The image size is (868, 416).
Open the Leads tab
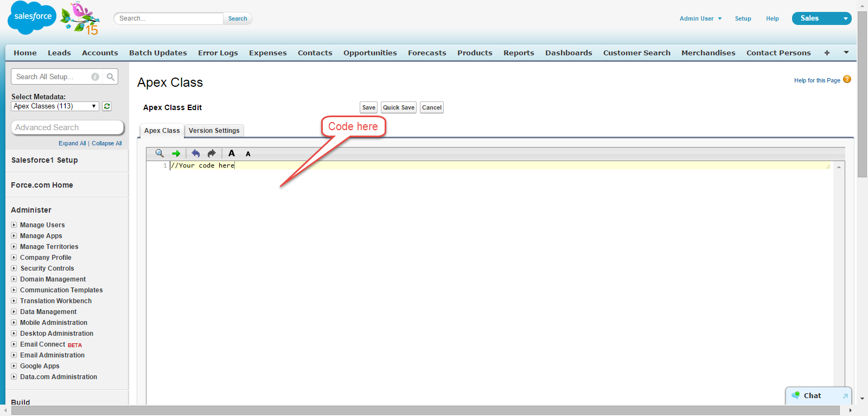pyautogui.click(x=59, y=53)
